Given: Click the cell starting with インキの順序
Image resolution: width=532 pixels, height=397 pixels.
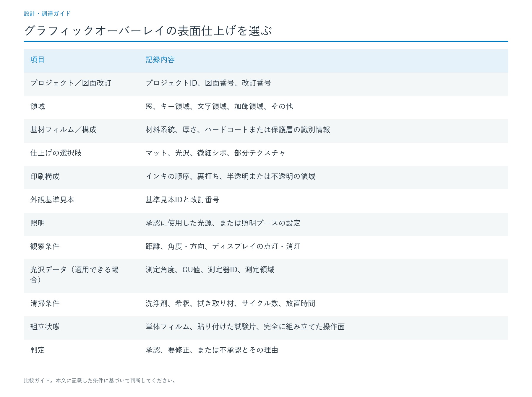Looking at the screenshot, I should tap(231, 176).
